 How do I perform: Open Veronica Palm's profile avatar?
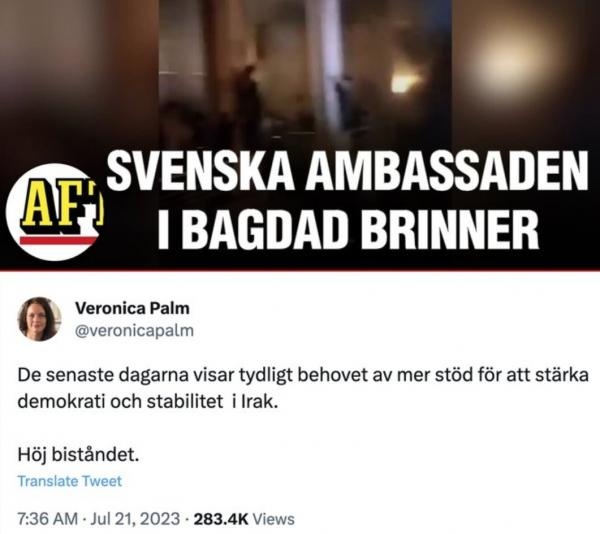tap(39, 319)
